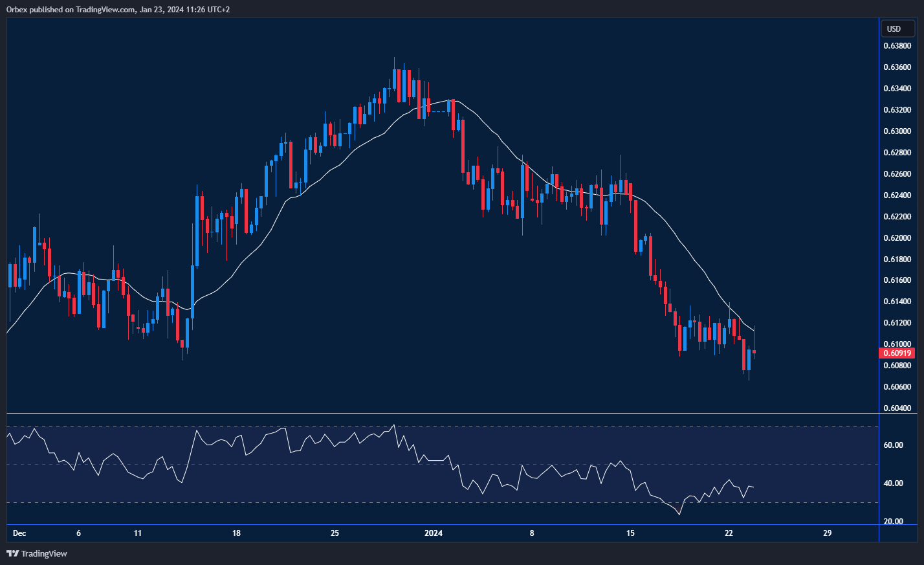
Task: Select the 2024 marker on the time axis
Action: point(433,533)
